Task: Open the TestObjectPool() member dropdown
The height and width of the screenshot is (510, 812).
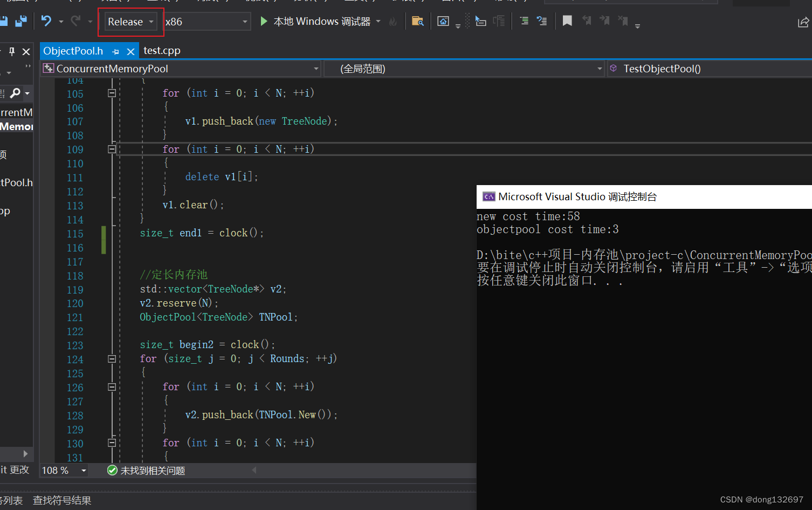Action: [710, 69]
